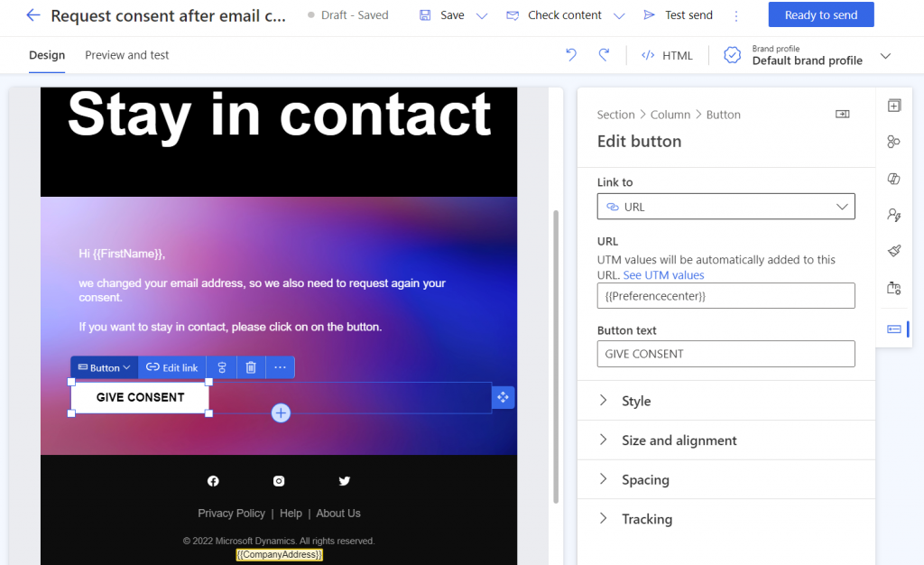Click the Undo icon
This screenshot has width=924, height=565.
[570, 55]
